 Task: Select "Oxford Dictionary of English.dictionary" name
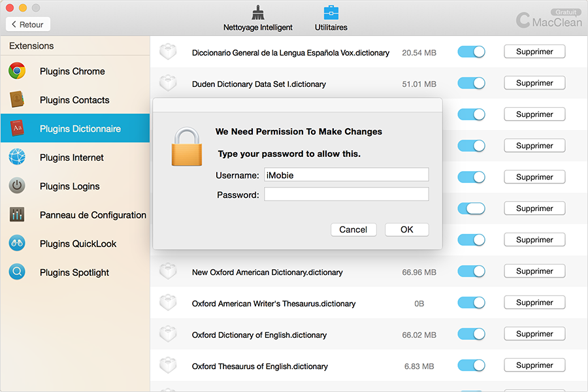pyautogui.click(x=259, y=335)
